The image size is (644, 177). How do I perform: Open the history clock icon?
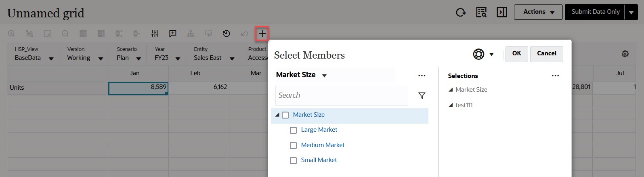point(227,34)
